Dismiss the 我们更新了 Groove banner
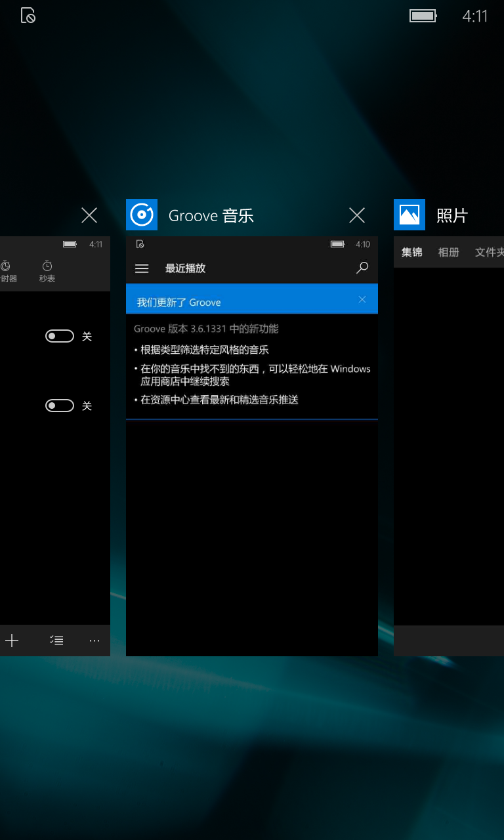504x840 pixels. (362, 299)
